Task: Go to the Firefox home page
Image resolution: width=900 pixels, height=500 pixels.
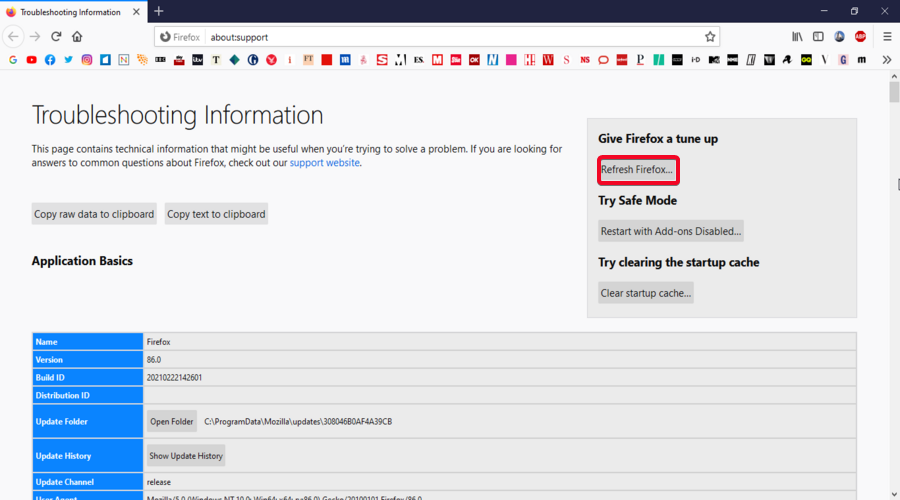Action: (x=77, y=37)
